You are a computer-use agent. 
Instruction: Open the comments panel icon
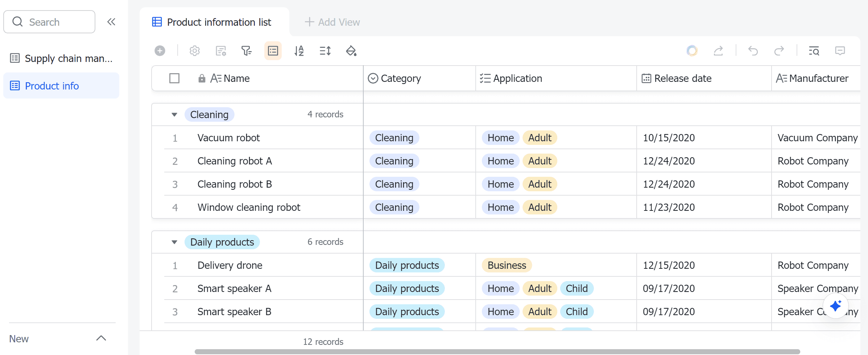pyautogui.click(x=840, y=51)
